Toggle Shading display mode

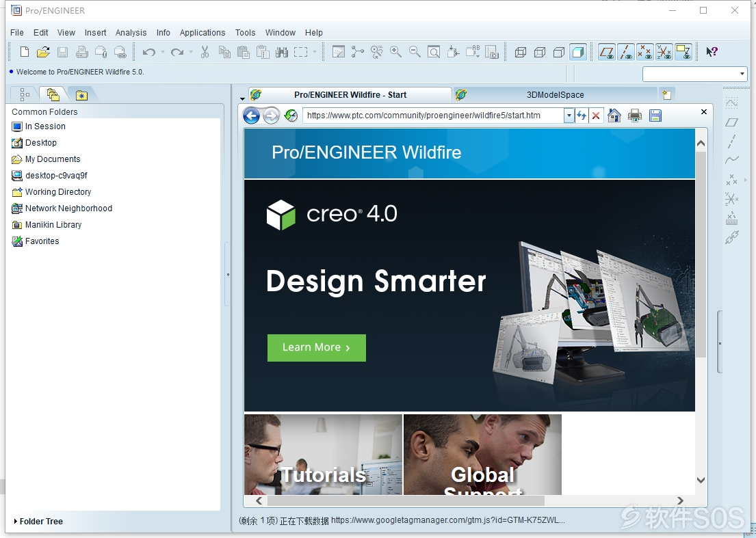578,51
